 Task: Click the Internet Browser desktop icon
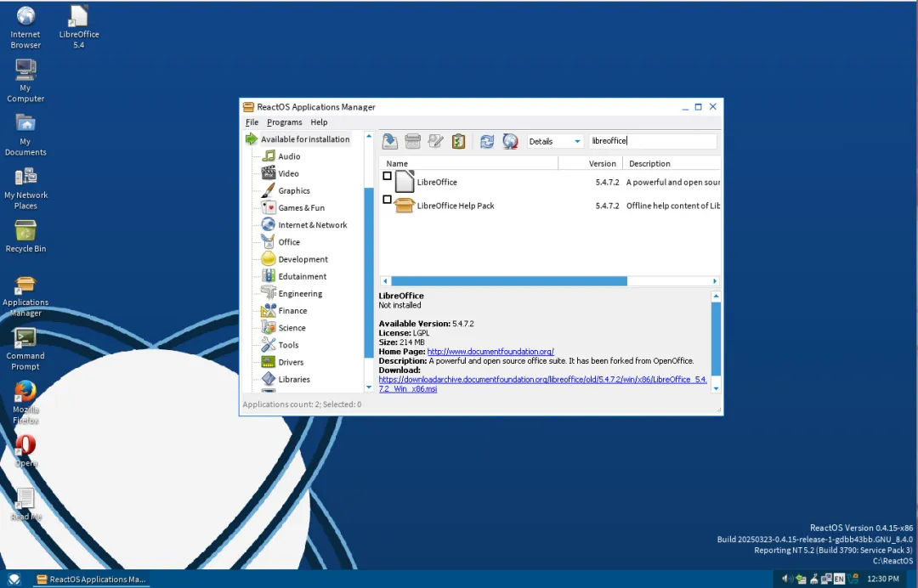coord(25,27)
